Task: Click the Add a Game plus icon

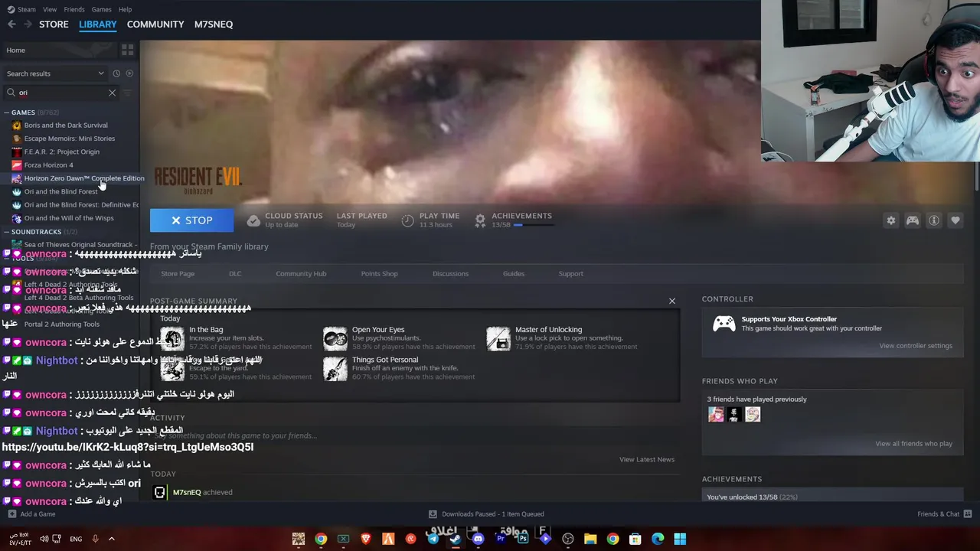Action: click(x=11, y=514)
